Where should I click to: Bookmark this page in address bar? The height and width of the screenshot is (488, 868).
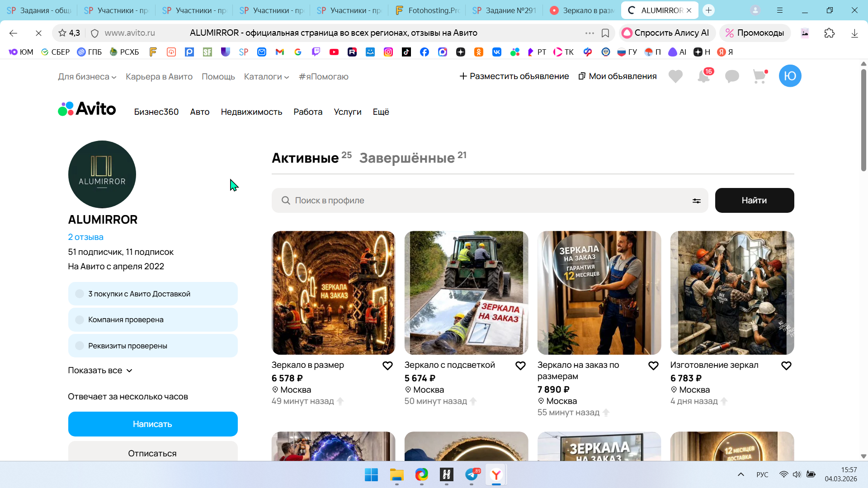tap(605, 33)
